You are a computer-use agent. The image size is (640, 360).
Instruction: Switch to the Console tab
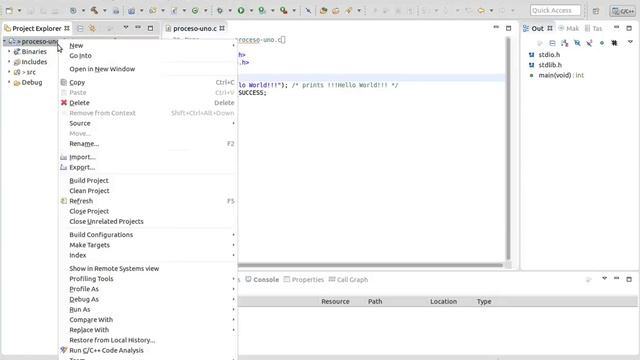tap(262, 280)
